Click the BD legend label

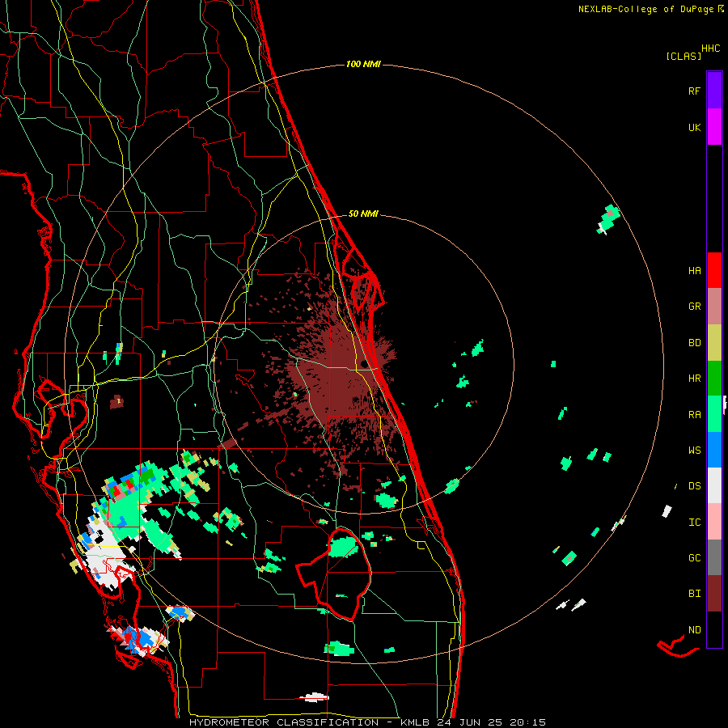pos(694,343)
